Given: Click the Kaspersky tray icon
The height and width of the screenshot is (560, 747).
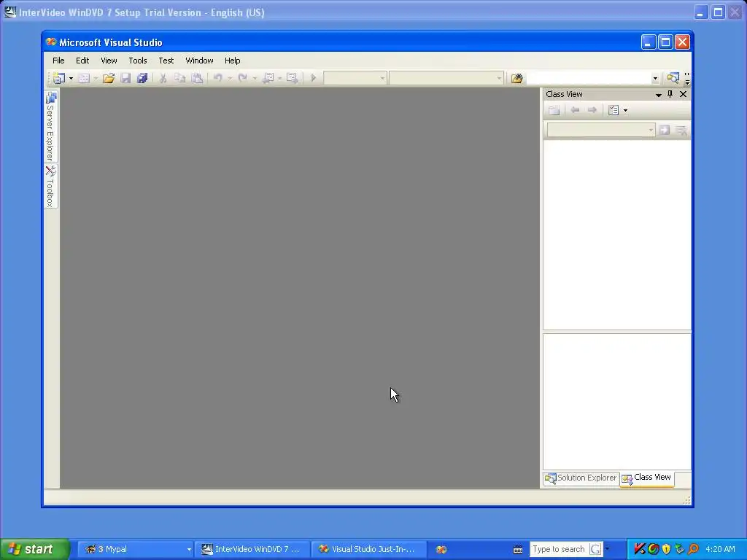Looking at the screenshot, I should coord(639,549).
